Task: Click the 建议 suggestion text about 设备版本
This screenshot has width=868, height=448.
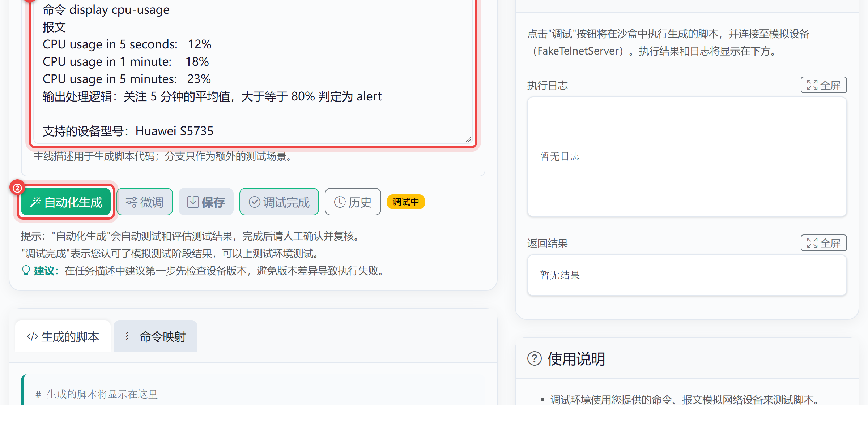Action: point(225,271)
